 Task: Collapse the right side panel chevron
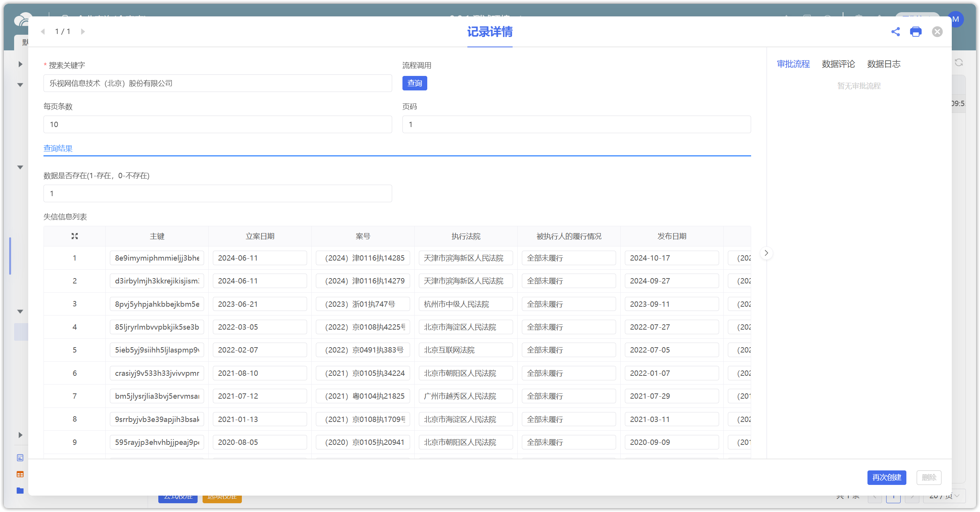coord(766,253)
